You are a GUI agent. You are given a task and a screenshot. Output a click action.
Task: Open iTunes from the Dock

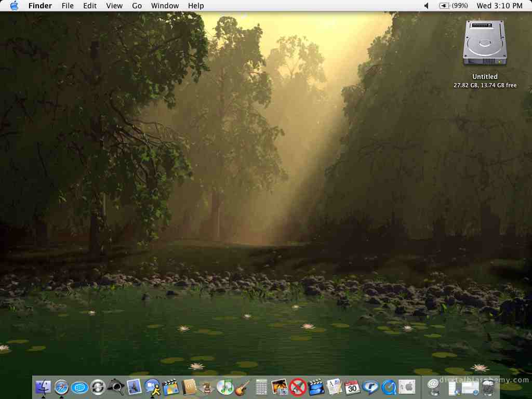[225, 387]
